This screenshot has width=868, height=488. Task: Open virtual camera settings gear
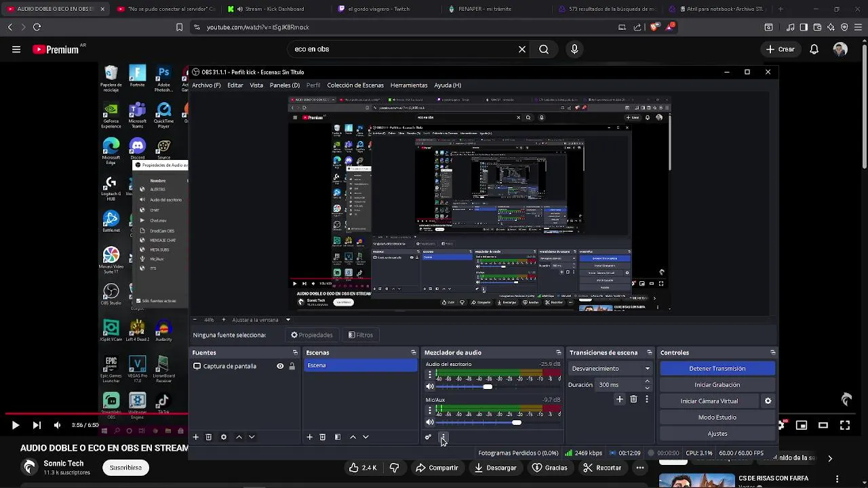(768, 401)
